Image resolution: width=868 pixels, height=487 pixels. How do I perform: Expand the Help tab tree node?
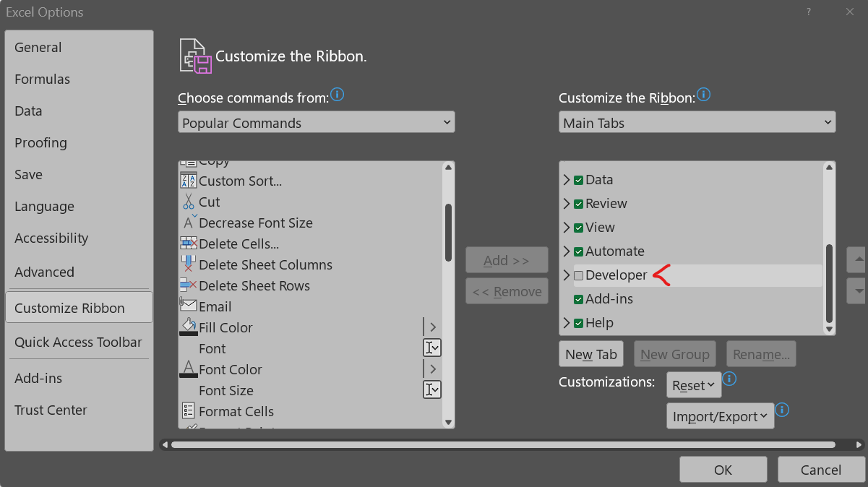[567, 323]
